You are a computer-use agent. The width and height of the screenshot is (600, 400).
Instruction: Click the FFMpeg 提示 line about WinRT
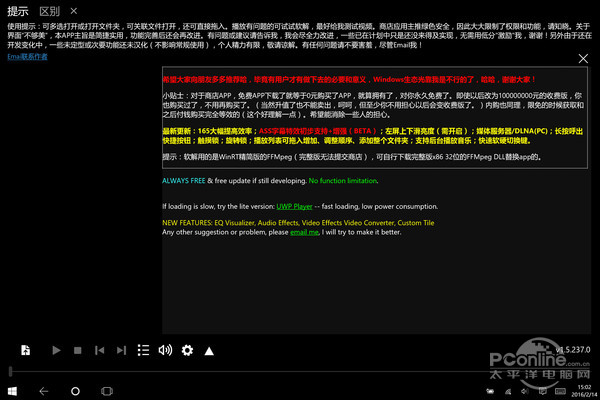[x=352, y=157]
